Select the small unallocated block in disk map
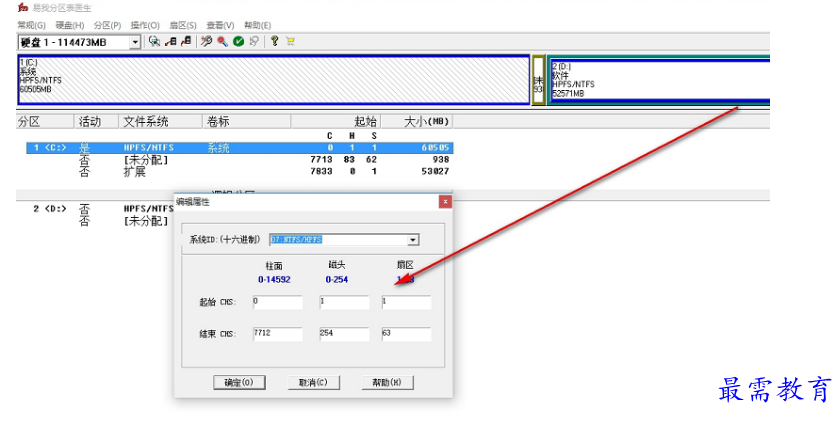Viewport: 840px width, 421px height. pyautogui.click(x=538, y=80)
